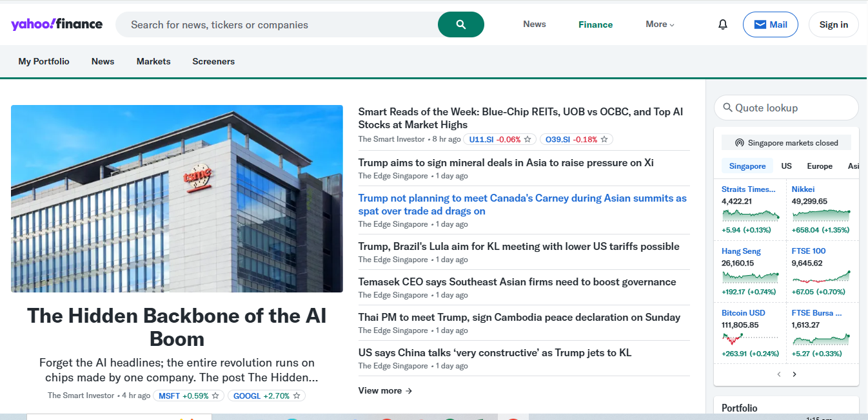Click the Quote lookup magnifier icon
The image size is (868, 420).
click(x=727, y=108)
